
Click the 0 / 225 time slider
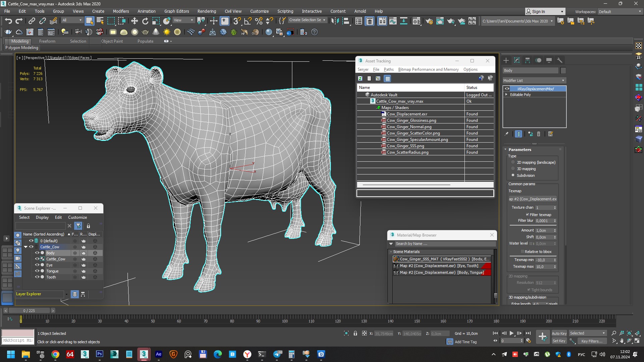pyautogui.click(x=29, y=311)
